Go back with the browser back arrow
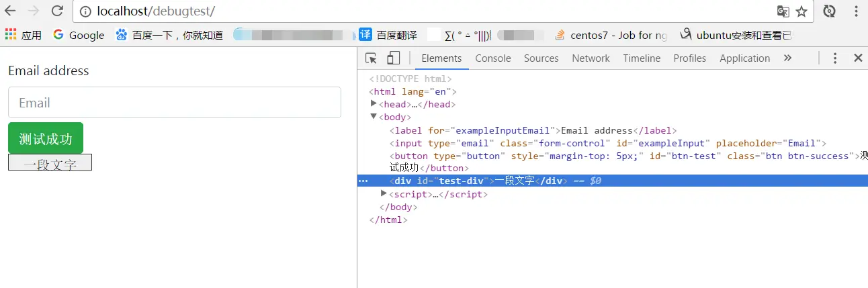This screenshot has height=288, width=868. (11, 11)
